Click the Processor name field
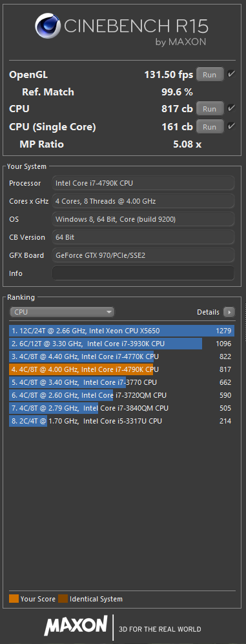The image size is (246, 644). (143, 183)
